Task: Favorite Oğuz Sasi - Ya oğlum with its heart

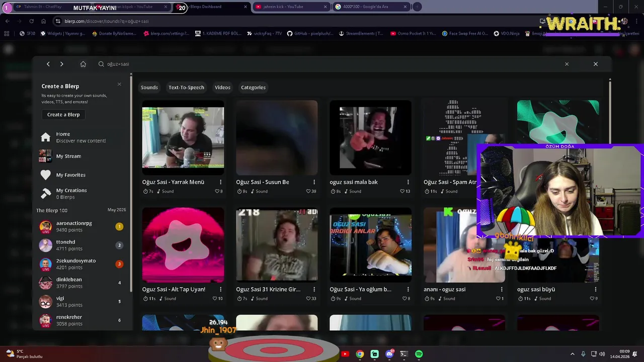Action: click(x=406, y=299)
